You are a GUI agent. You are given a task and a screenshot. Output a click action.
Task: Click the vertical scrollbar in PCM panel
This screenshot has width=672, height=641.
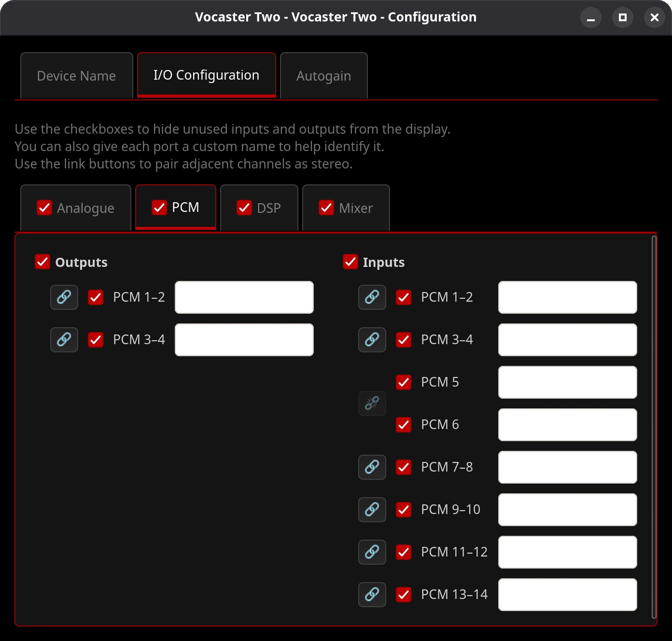[x=654, y=427]
